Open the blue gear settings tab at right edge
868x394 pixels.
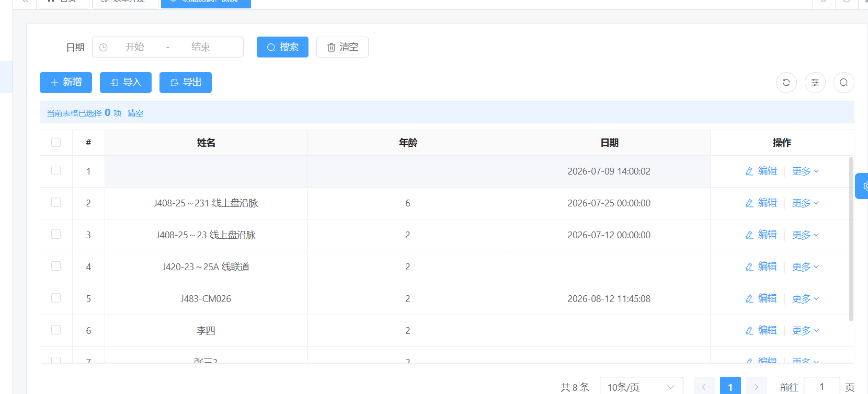(x=862, y=186)
